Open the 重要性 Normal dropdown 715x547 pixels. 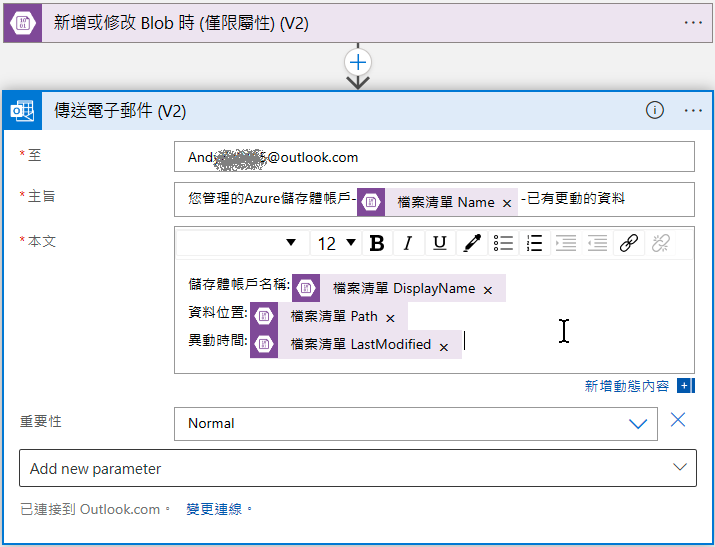click(x=415, y=423)
